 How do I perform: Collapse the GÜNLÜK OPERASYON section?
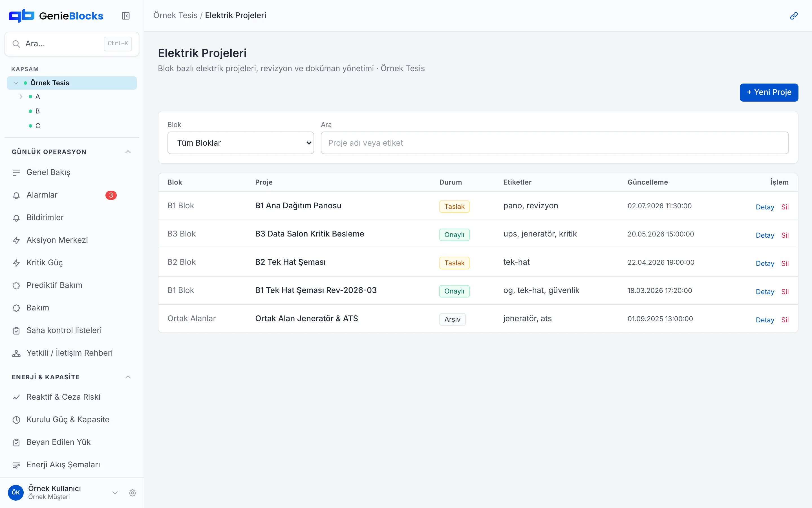(x=128, y=152)
